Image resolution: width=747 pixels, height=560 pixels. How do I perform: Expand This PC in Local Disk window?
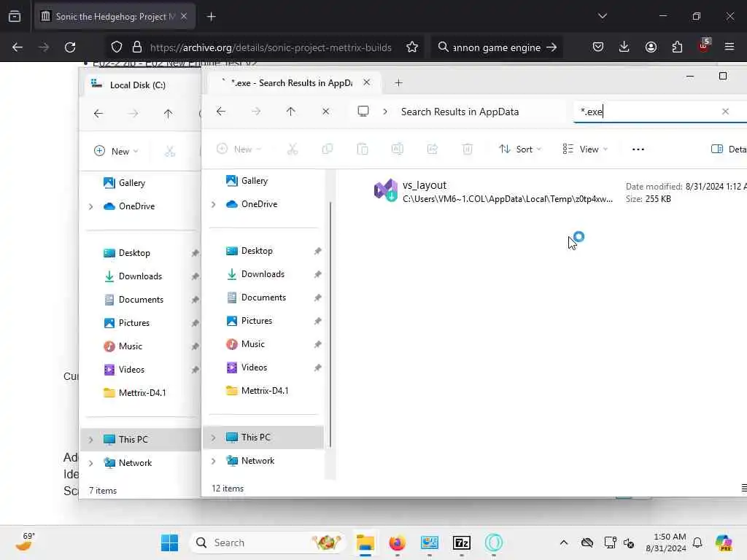point(91,440)
